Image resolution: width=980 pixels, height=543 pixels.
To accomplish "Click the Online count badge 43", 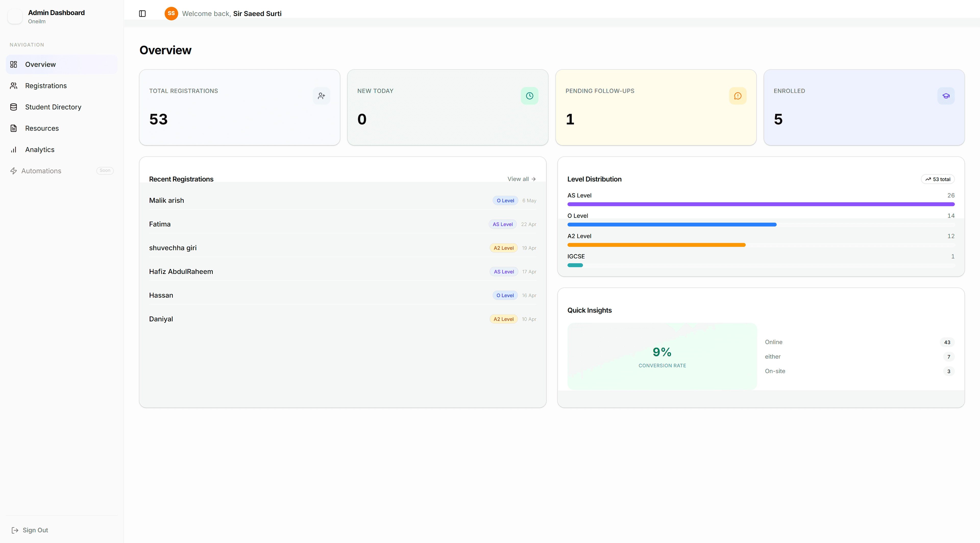I will pos(947,342).
